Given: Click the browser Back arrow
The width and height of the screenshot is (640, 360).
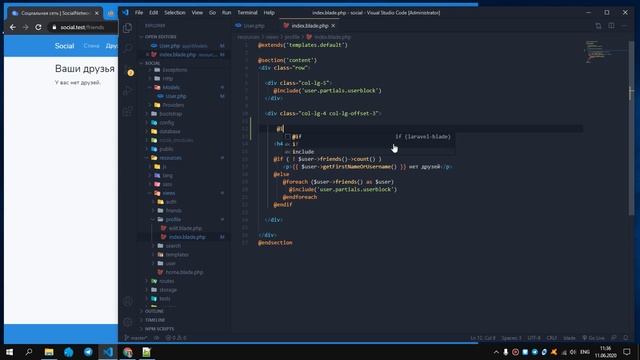Looking at the screenshot, I should pos(13,27).
